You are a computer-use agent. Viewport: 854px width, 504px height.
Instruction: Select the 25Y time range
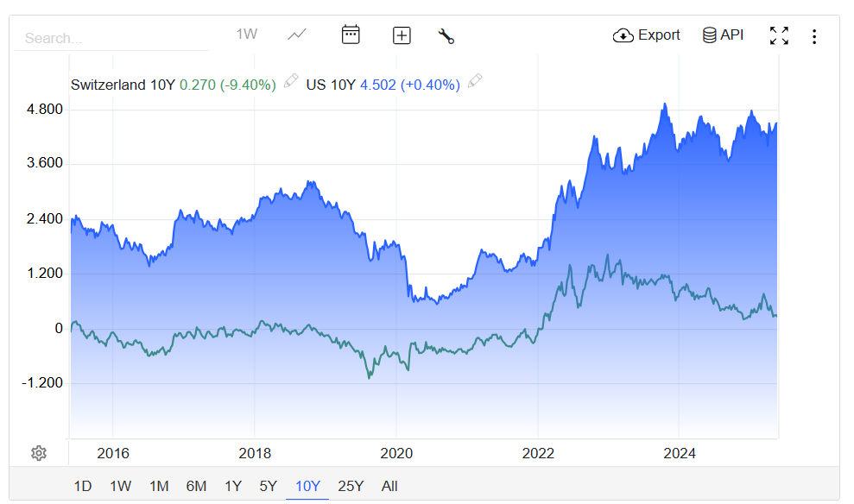point(351,486)
